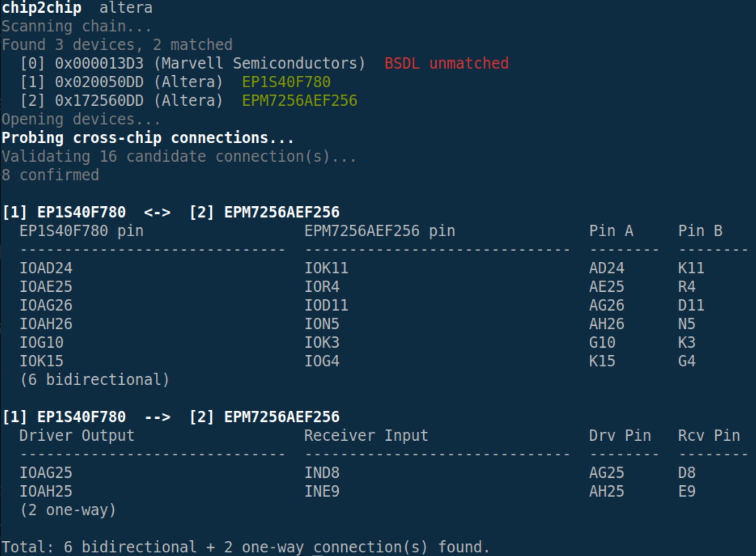
Task: Click the "Driver Output" column header
Action: tap(77, 435)
